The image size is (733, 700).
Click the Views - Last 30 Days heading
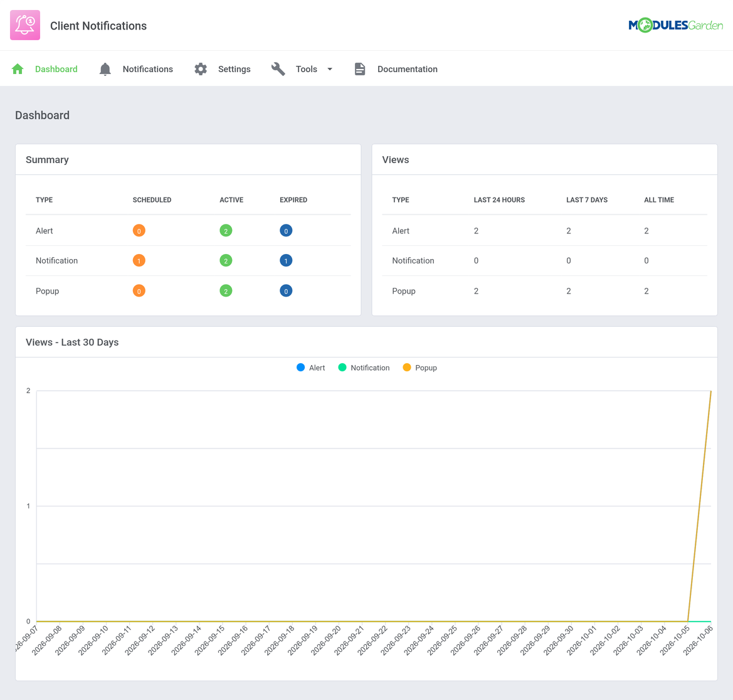(x=72, y=342)
